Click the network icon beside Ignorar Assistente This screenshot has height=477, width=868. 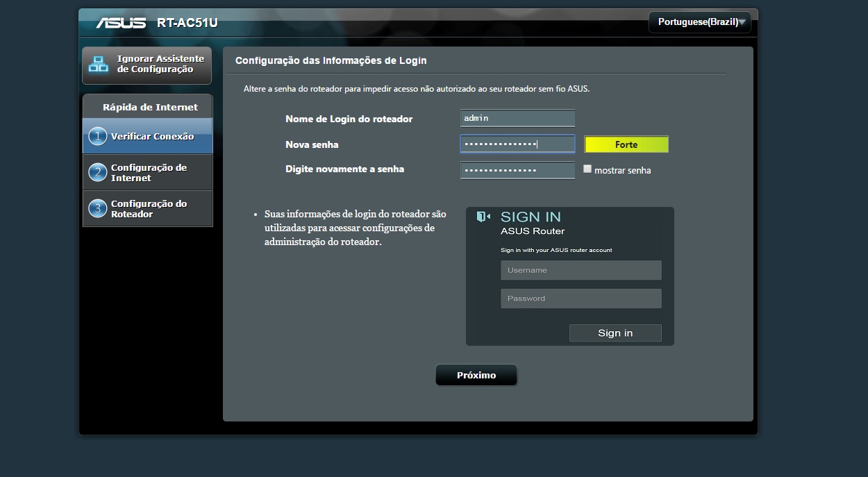(x=99, y=65)
